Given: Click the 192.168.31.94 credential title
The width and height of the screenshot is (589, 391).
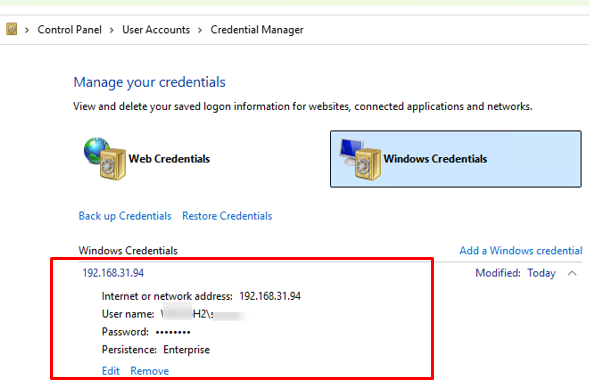Looking at the screenshot, I should point(113,273).
